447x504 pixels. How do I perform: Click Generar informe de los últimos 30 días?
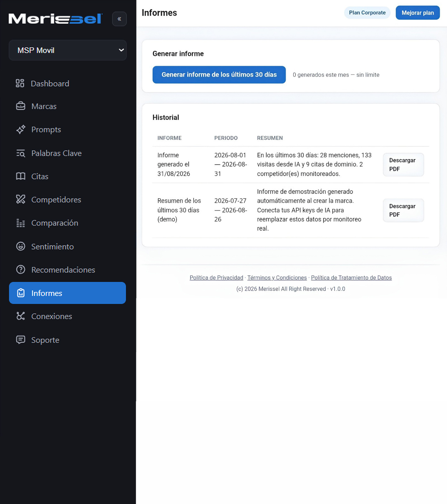click(x=219, y=75)
